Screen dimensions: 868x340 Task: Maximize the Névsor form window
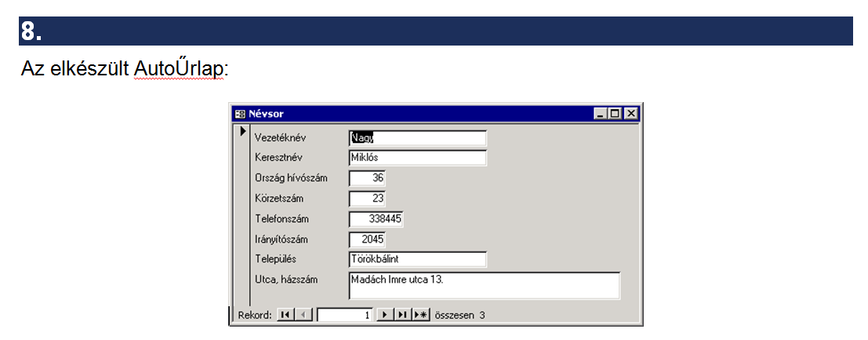615,113
